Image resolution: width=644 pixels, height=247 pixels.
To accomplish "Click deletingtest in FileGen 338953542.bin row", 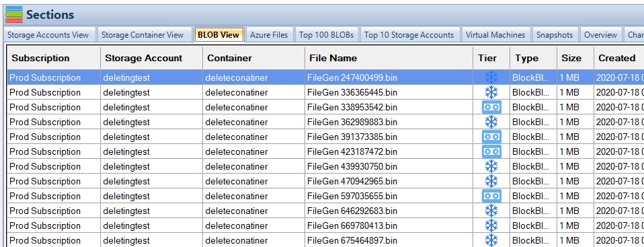I will (x=126, y=107).
